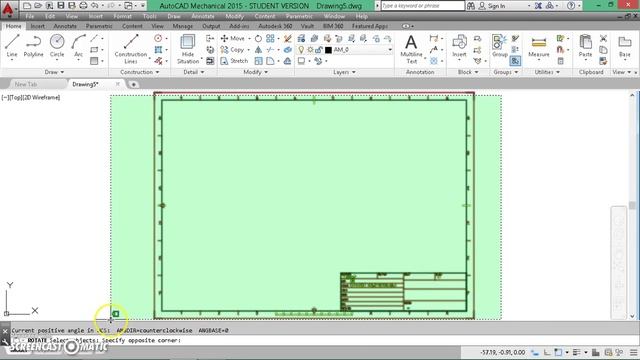Image resolution: width=640 pixels, height=360 pixels.
Task: Click the black layer color swatch
Action: (x=329, y=50)
